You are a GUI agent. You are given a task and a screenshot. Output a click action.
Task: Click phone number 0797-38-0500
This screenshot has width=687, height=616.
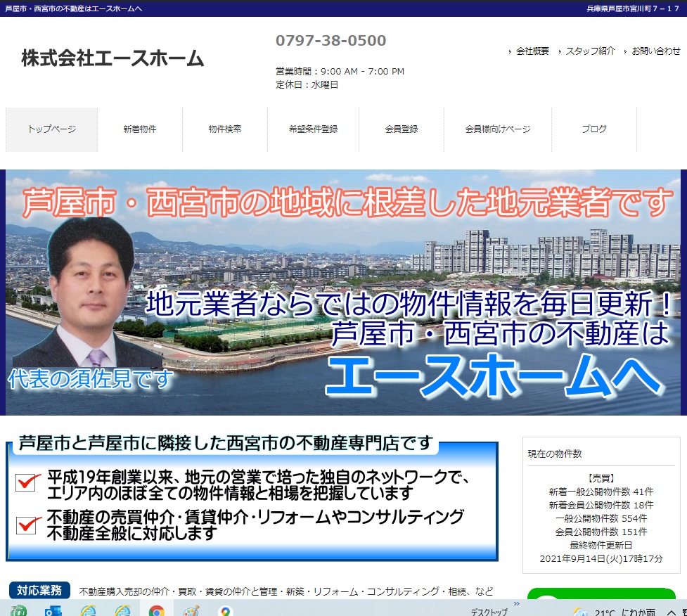pos(330,41)
